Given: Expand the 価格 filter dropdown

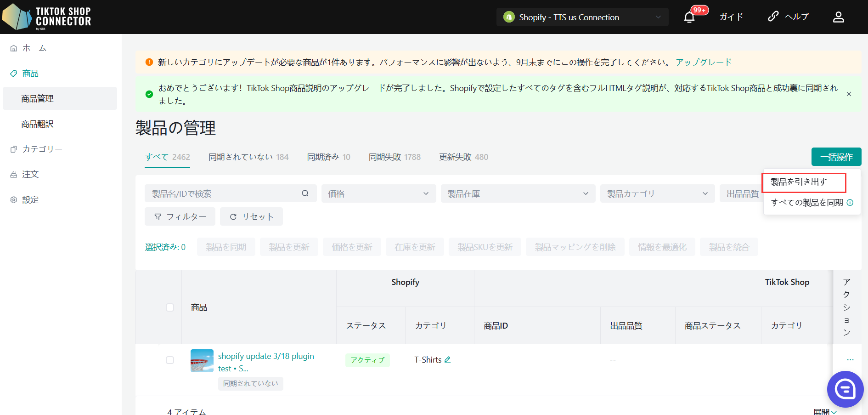Looking at the screenshot, I should click(378, 193).
